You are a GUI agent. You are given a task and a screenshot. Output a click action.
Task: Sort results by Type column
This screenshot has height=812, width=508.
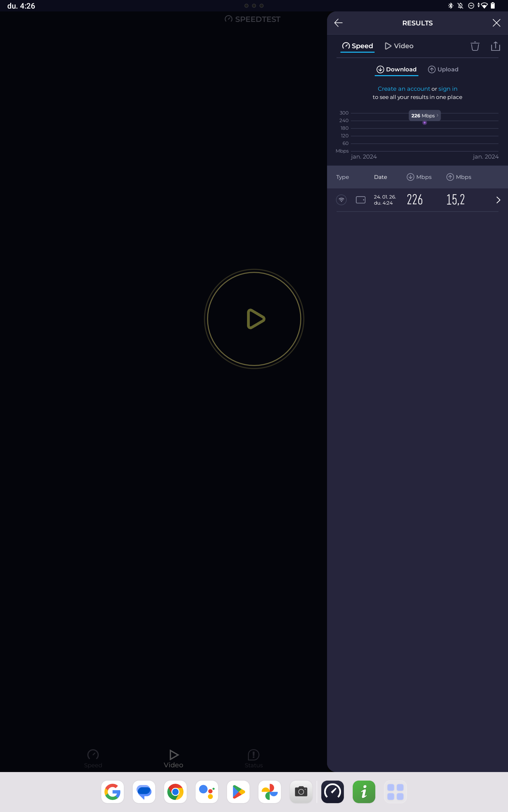pos(342,177)
